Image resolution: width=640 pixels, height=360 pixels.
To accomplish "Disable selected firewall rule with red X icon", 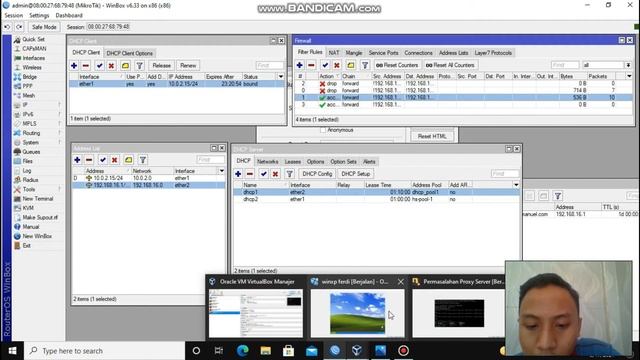I will pyautogui.click(x=337, y=65).
